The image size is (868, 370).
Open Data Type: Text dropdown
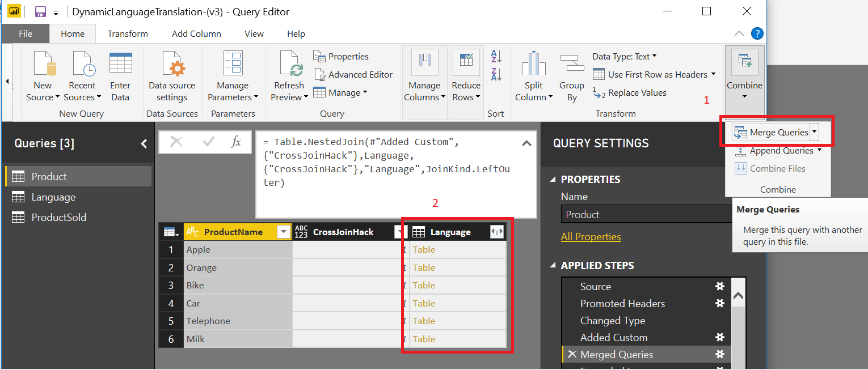(x=625, y=56)
